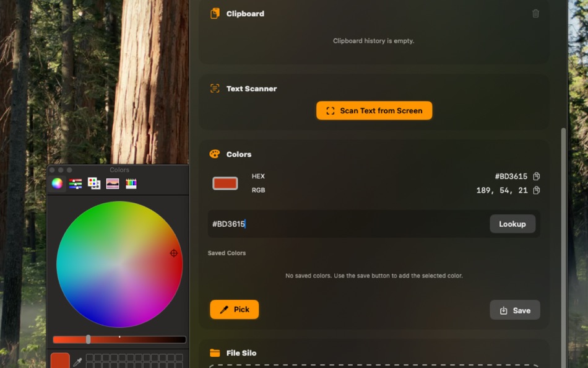Click the first empty saved swatch cell
Image resolution: width=588 pixels, height=368 pixels.
90,357
